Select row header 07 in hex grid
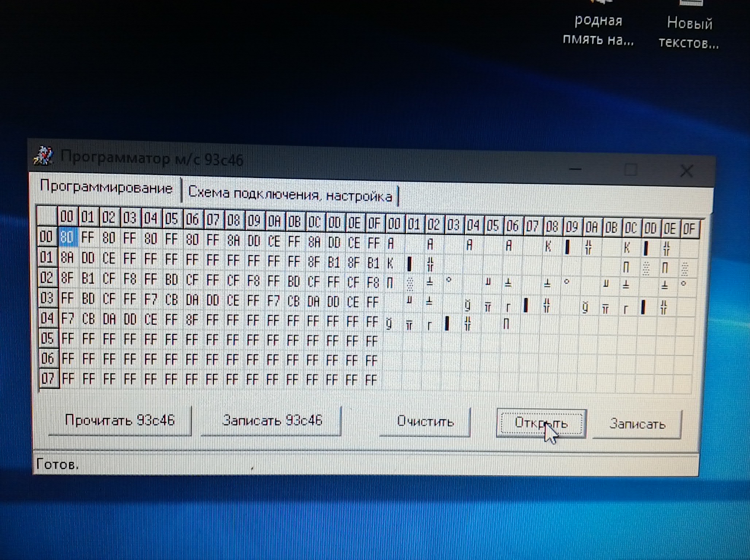This screenshot has height=560, width=750. point(48,378)
